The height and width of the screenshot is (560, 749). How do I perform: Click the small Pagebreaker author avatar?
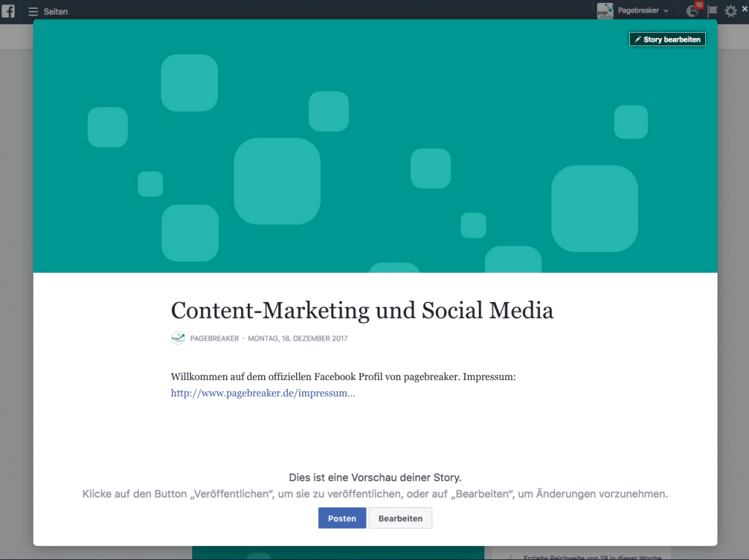(x=178, y=338)
